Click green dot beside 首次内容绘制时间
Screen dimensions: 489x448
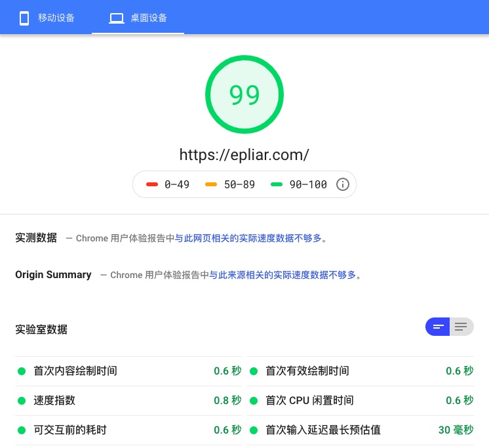[22, 371]
